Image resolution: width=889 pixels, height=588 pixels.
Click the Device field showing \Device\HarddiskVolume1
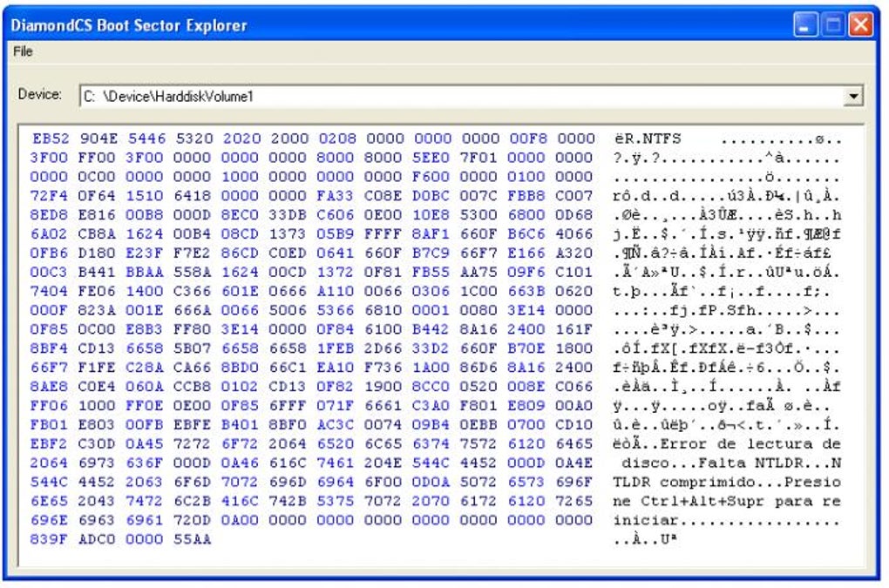pyautogui.click(x=471, y=97)
